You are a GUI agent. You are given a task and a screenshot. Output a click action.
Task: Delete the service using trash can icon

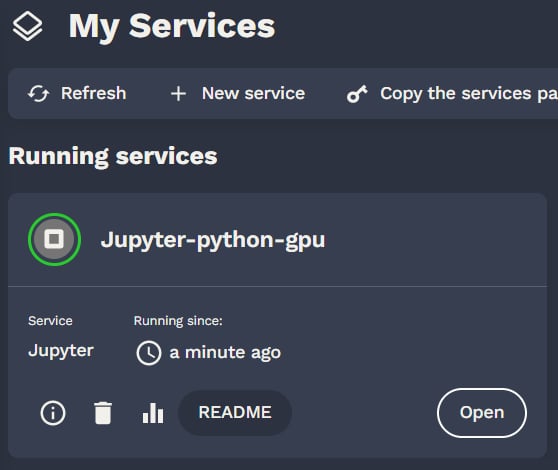(x=103, y=413)
